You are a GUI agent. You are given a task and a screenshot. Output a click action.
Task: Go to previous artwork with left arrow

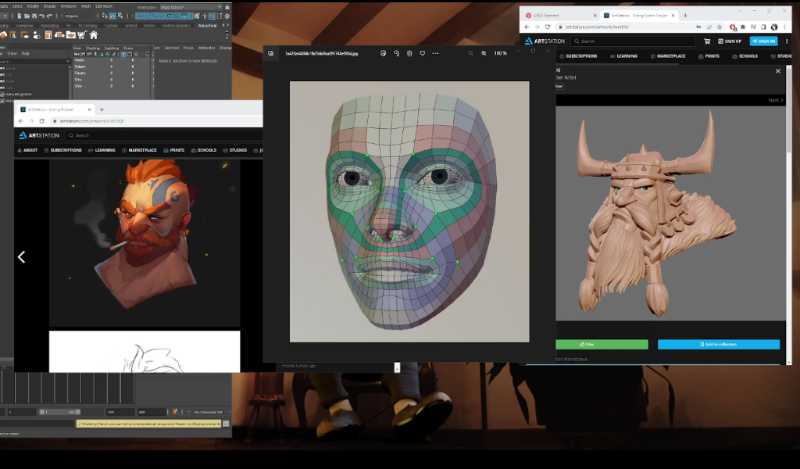tap(21, 257)
